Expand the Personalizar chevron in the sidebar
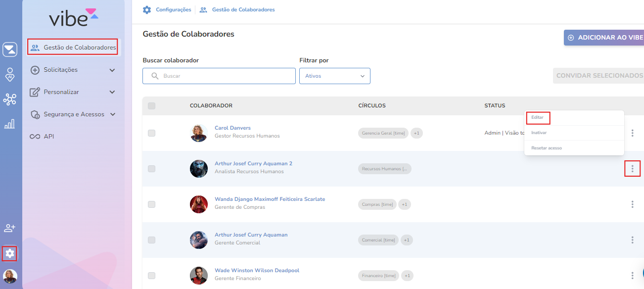Viewport: 644px width, 289px height. pyautogui.click(x=112, y=93)
